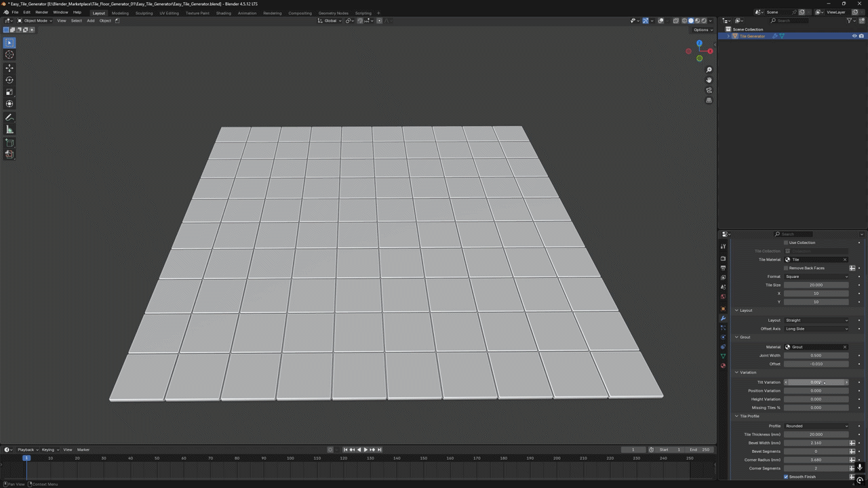Open the Modifiers wrench properties tab
Screen dimensions: 868x488
(723, 319)
